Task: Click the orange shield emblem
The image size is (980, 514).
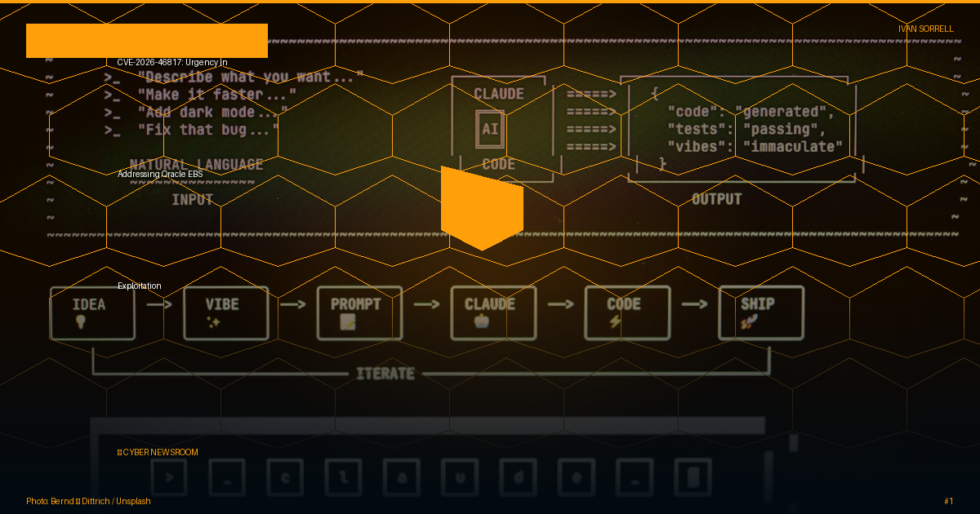Action: tap(482, 208)
